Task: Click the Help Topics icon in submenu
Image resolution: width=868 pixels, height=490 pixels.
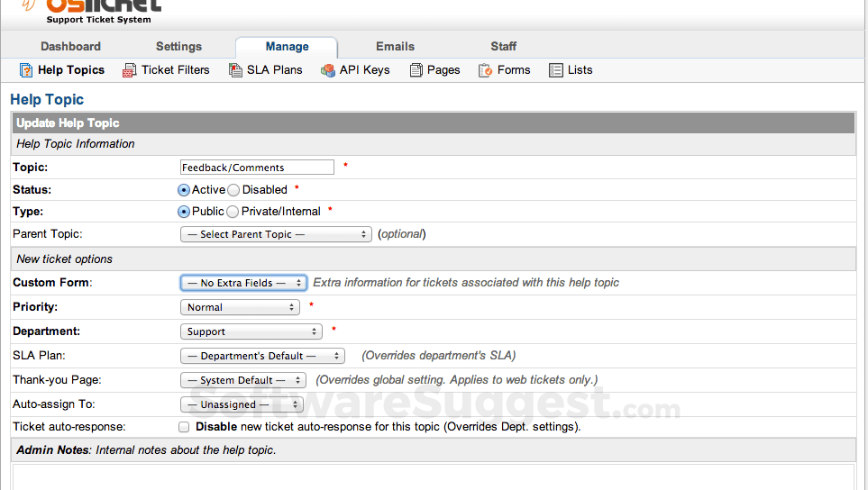Action: click(26, 70)
